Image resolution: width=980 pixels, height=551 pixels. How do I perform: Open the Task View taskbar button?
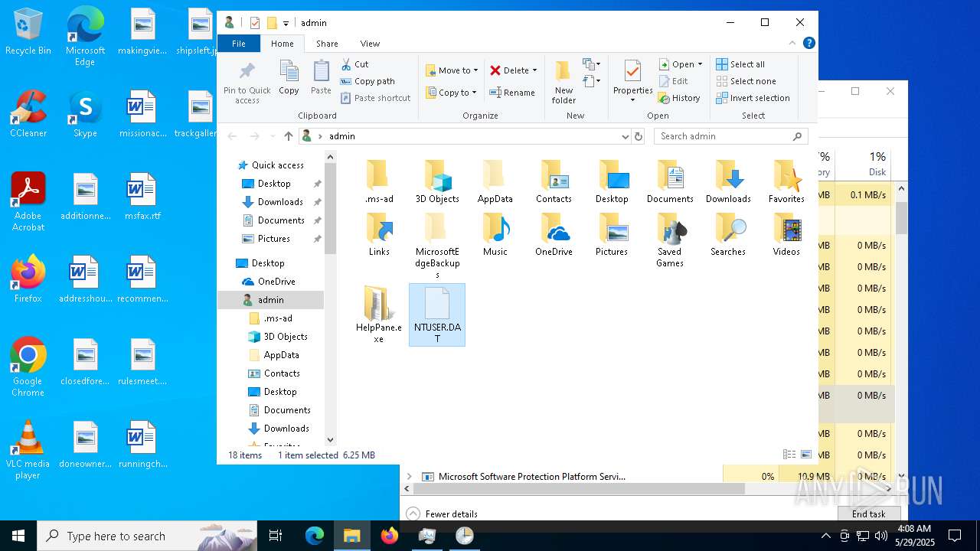pyautogui.click(x=276, y=536)
